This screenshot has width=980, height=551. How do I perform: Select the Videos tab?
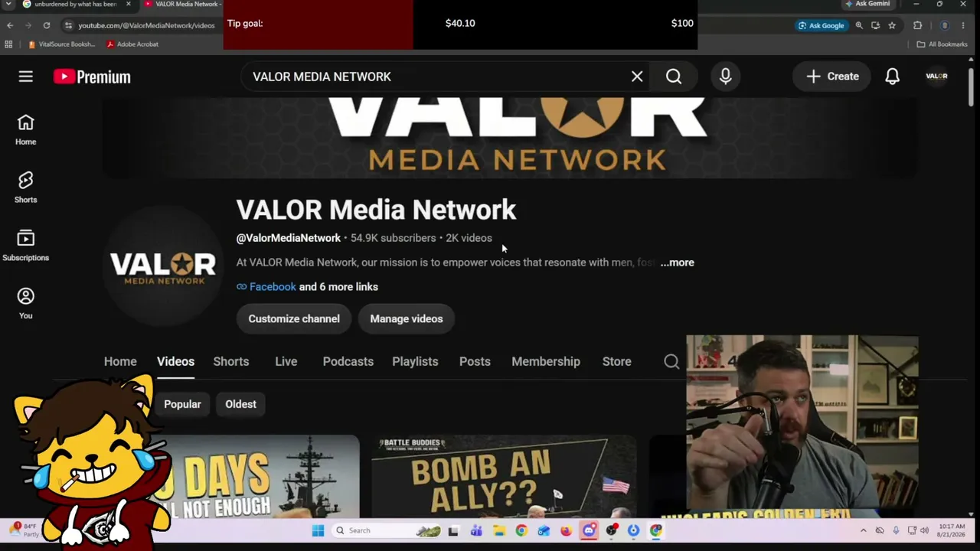pyautogui.click(x=175, y=361)
